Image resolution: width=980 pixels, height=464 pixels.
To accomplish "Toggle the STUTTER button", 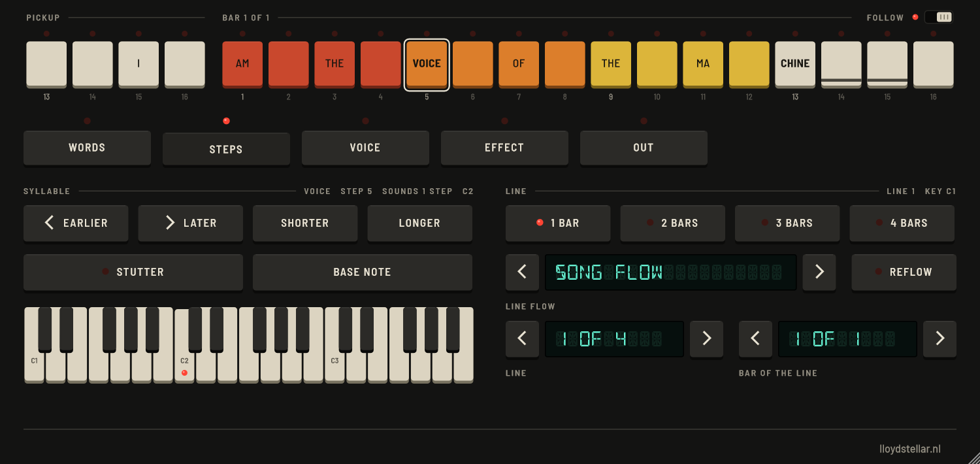I will 133,272.
